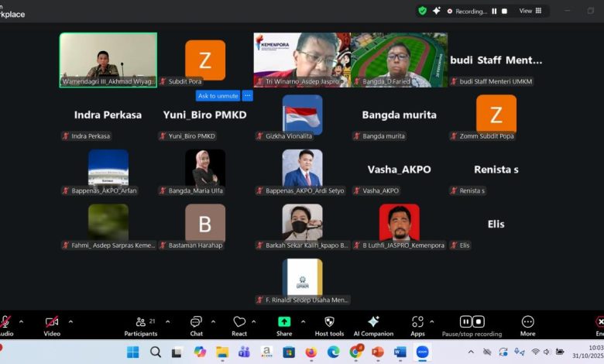Open the Participants panel
The width and height of the screenshot is (604, 364).
click(141, 326)
